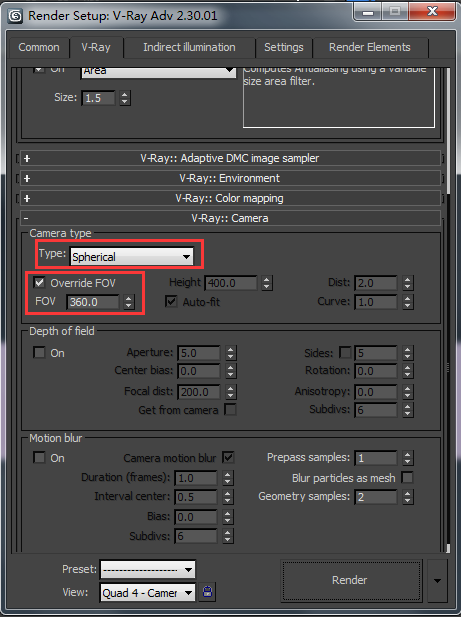Check Blur particles as mesh

pos(407,478)
